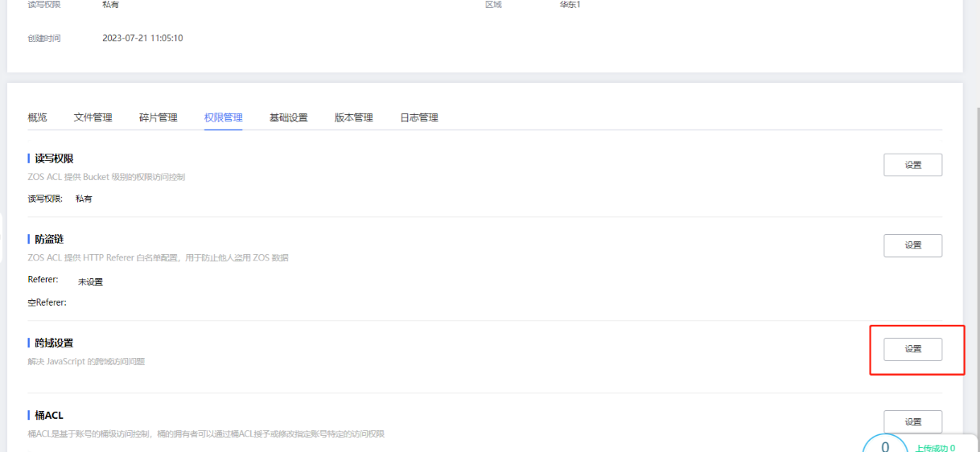Select the 权限管理 tab

pyautogui.click(x=223, y=117)
